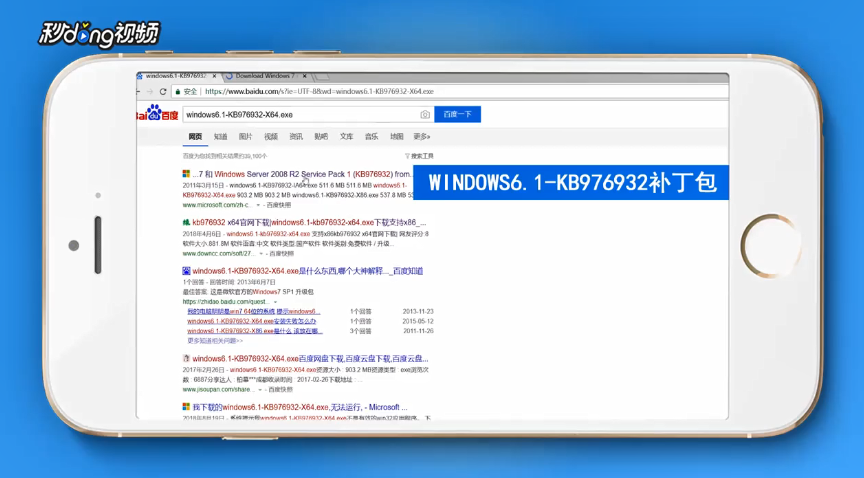
Task: Click the green favicon of downcc result
Action: point(186,222)
